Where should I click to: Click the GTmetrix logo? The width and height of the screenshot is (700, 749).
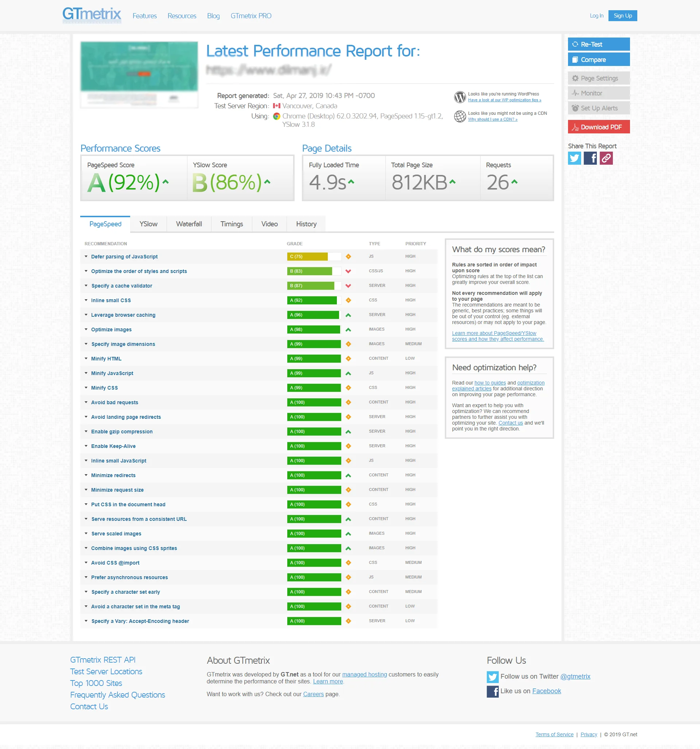pyautogui.click(x=92, y=15)
